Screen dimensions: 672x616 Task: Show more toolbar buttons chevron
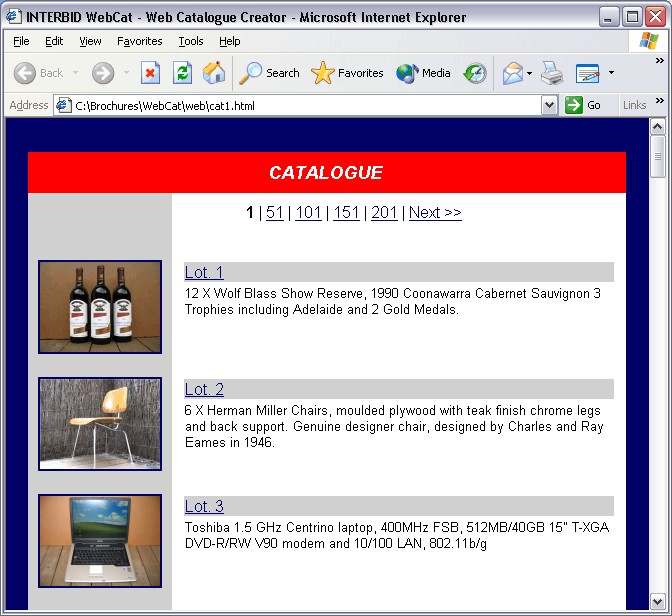(660, 61)
